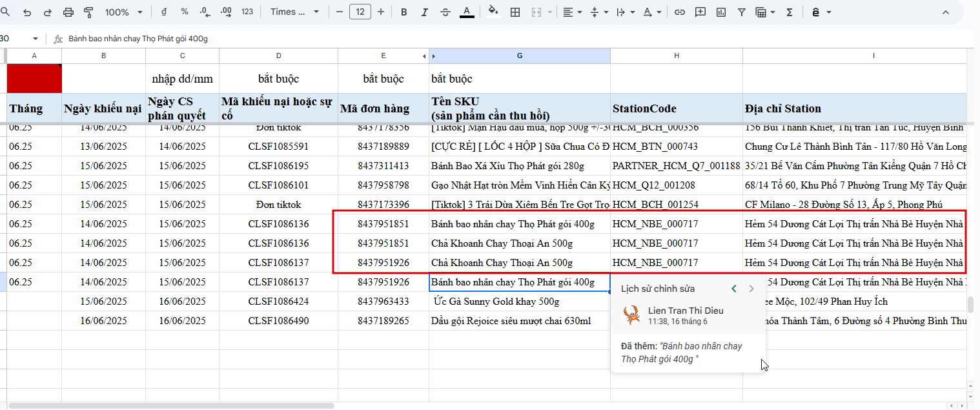Select cell with 'CLSF1086490'

[278, 321]
